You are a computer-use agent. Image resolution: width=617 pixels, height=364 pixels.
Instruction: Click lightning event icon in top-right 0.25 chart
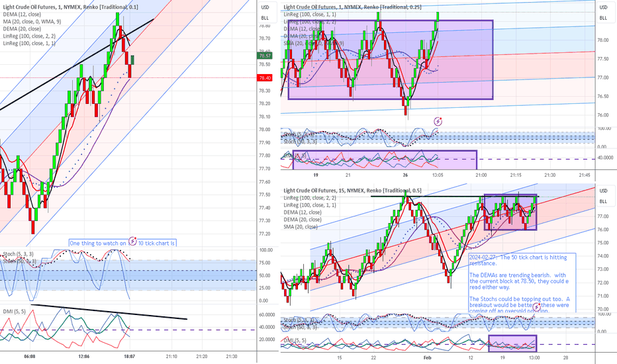438,121
